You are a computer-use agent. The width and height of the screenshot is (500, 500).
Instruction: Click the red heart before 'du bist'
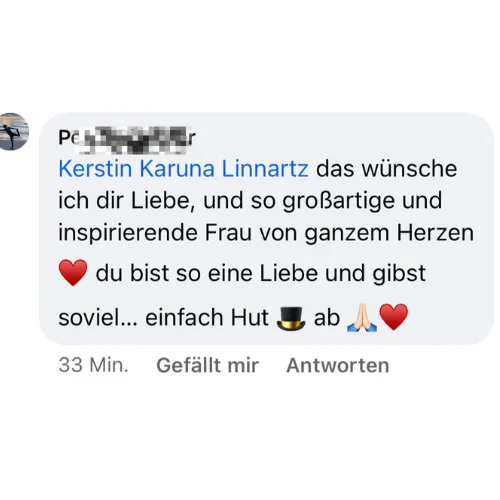coord(73,273)
